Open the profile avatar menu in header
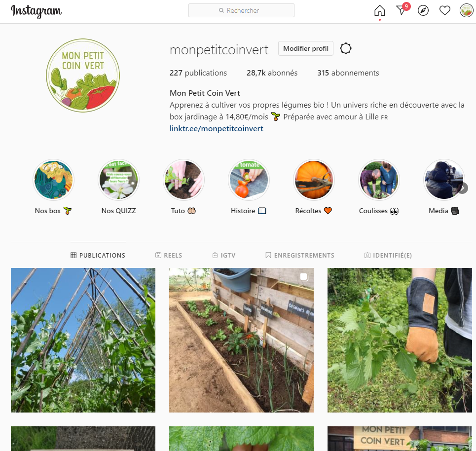The height and width of the screenshot is (451, 476). [x=467, y=11]
